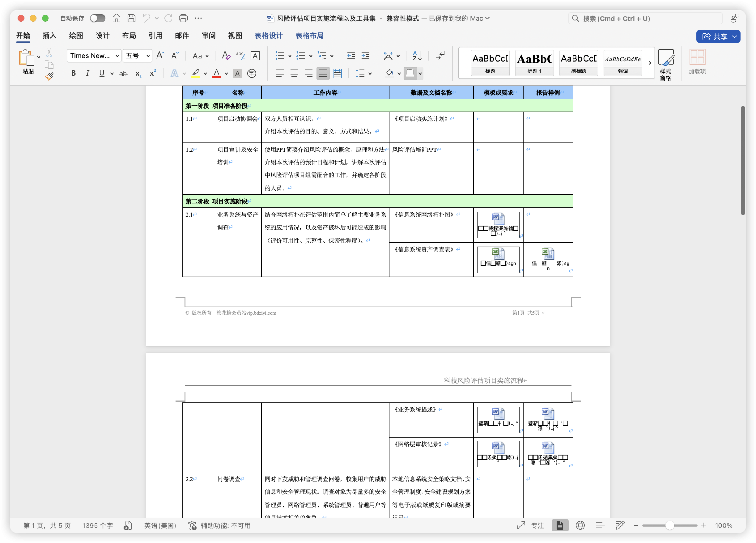Enable subscript formatting
756x543 pixels.
(x=138, y=73)
